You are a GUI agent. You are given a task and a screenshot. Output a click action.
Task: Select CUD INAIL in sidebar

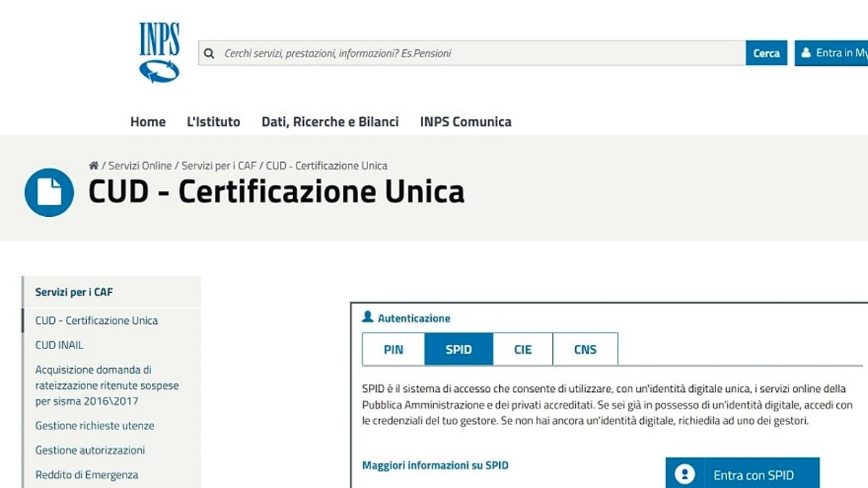click(59, 345)
